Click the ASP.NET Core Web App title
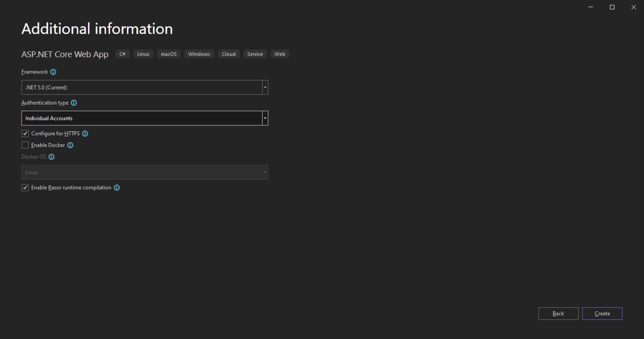 tap(65, 54)
